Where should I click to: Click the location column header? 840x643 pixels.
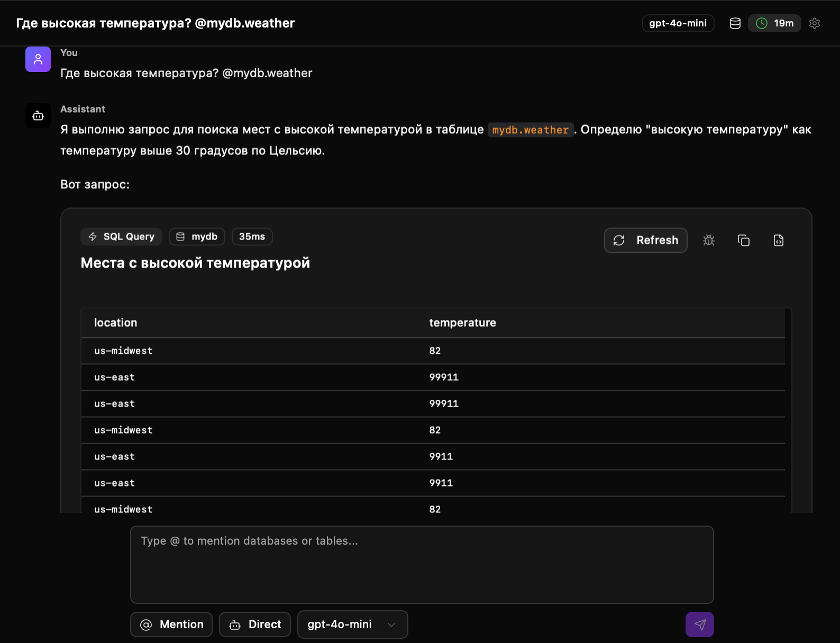[x=115, y=323]
